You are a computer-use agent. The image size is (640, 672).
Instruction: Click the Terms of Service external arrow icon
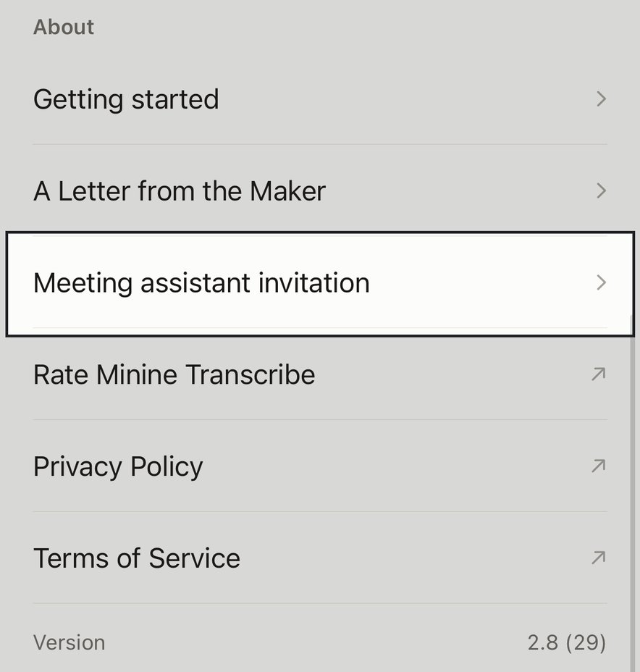[599, 558]
